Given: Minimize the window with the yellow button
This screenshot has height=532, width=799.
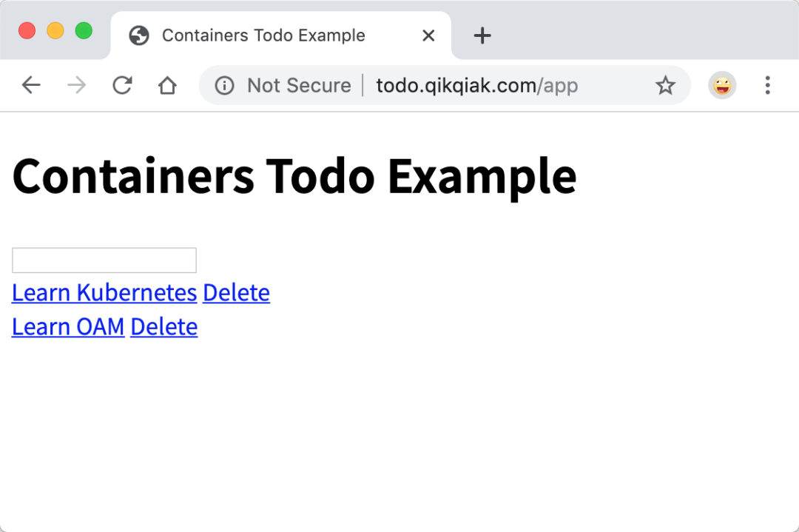Looking at the screenshot, I should 55,30.
